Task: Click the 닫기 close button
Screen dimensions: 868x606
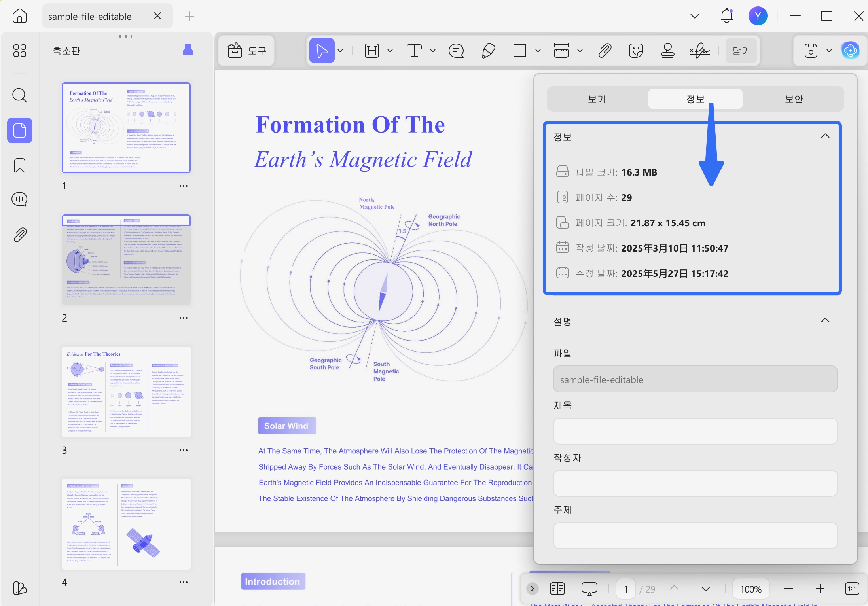Action: (x=741, y=51)
